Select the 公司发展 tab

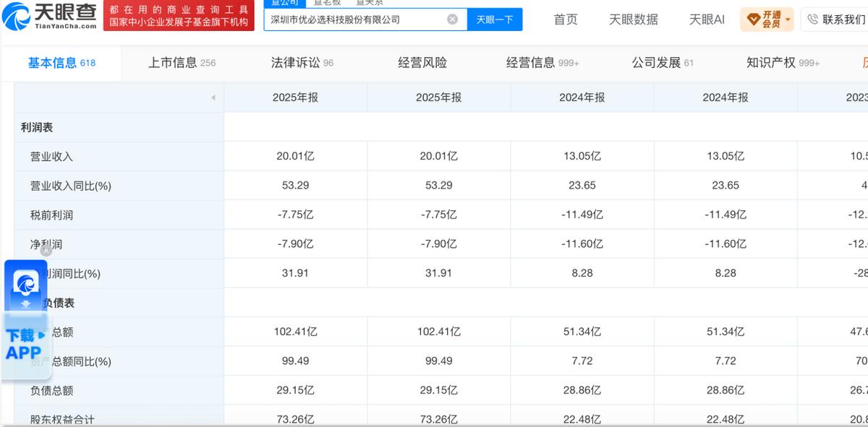point(663,63)
